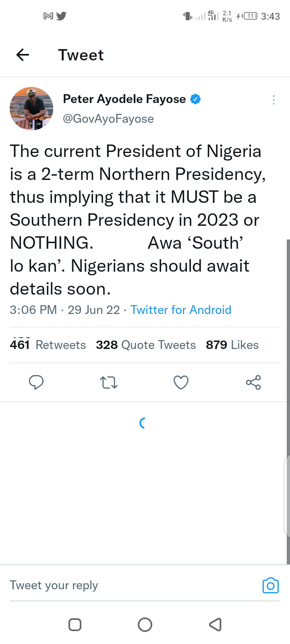Like the tweet with heart icon
Image resolution: width=290 pixels, height=644 pixels.
click(181, 382)
